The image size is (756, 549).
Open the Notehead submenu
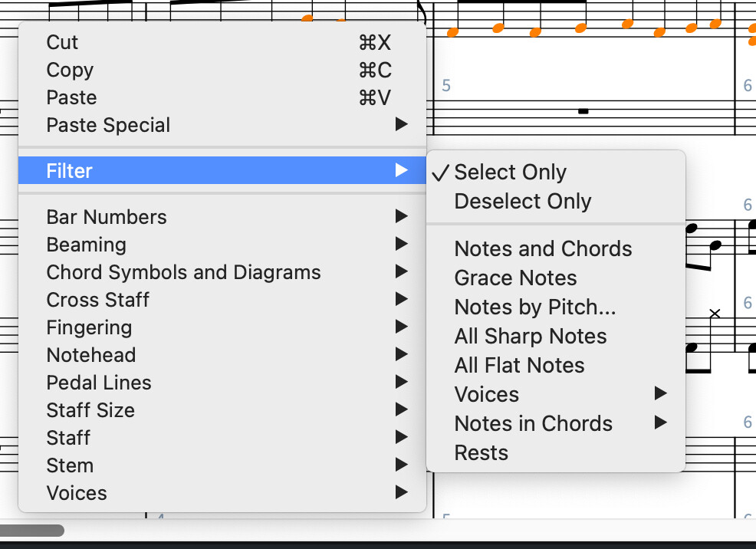[90, 355]
